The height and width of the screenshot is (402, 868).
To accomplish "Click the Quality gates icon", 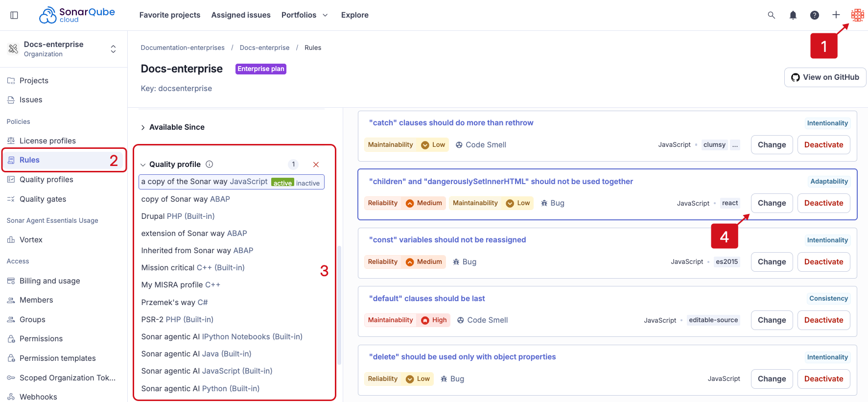I will [11, 199].
